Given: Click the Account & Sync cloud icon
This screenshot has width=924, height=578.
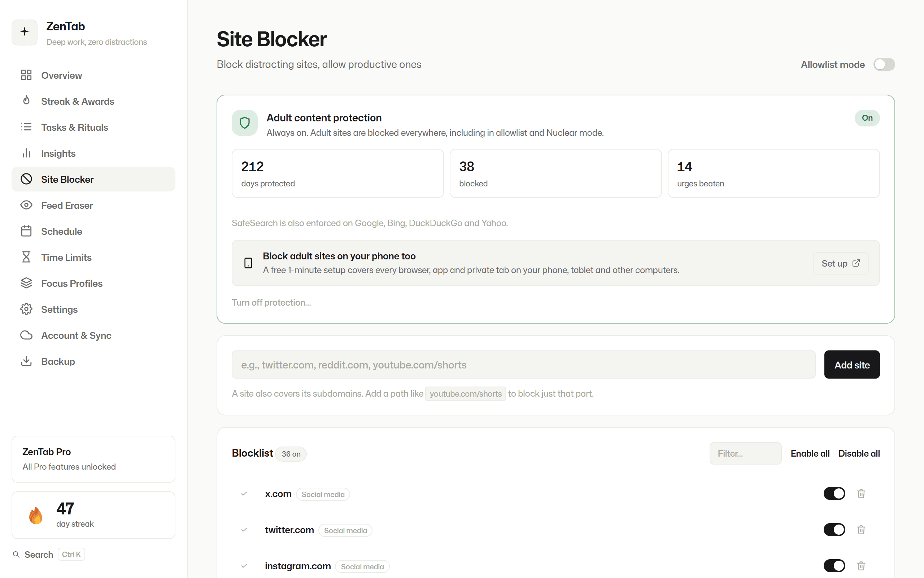Looking at the screenshot, I should coord(26,335).
